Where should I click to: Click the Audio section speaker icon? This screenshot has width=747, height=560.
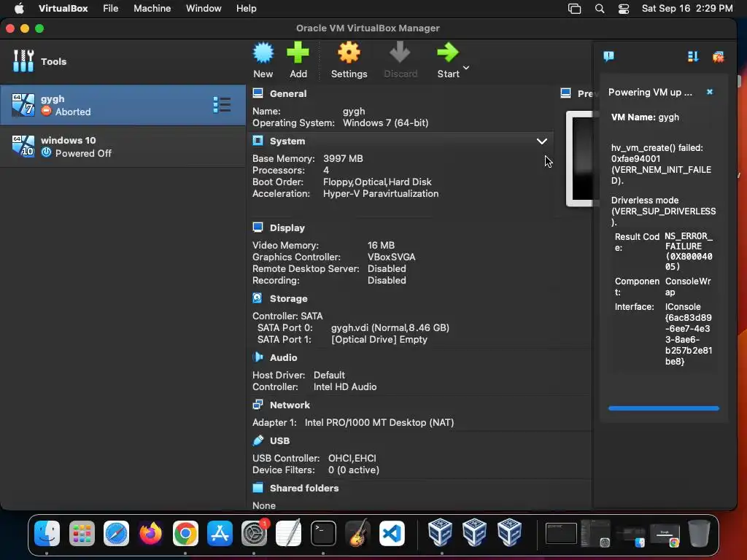258,357
